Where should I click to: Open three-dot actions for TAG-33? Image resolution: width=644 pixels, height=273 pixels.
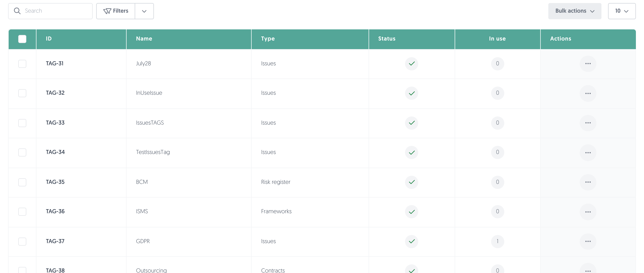pos(588,123)
